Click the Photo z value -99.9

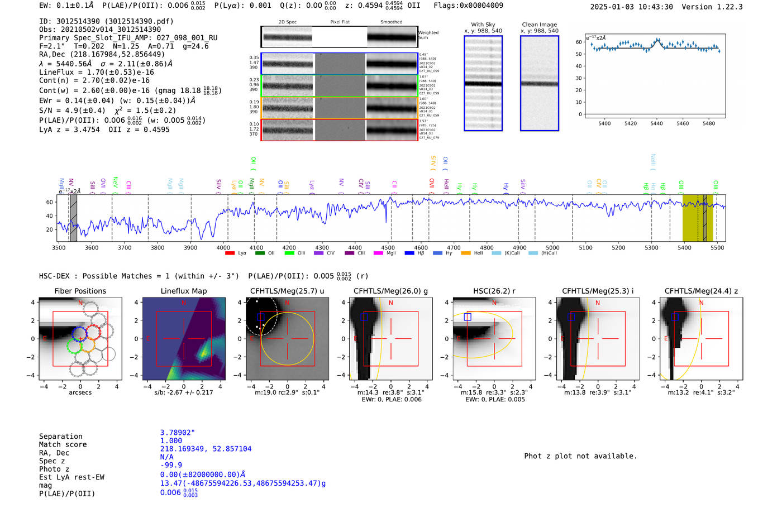(171, 465)
